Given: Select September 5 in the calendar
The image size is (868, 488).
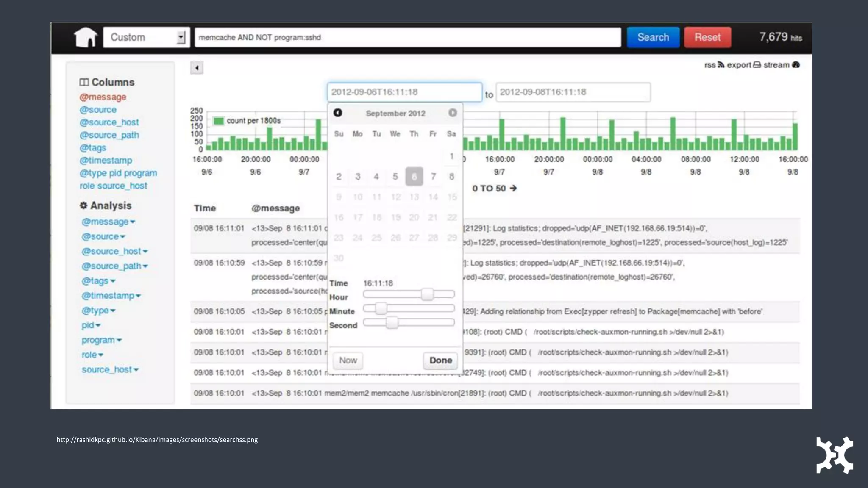Looking at the screenshot, I should coord(395,177).
